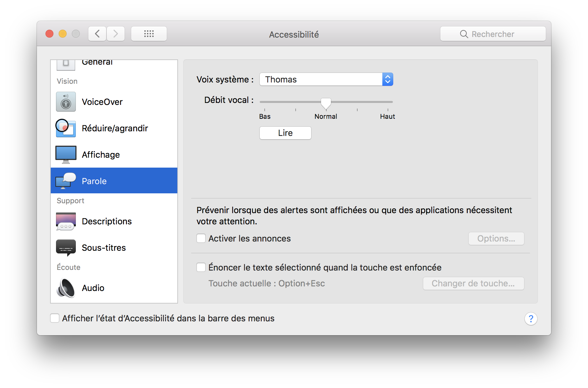Change voice from Thomas via dropdown arrows
This screenshot has width=588, height=388.
(x=387, y=79)
